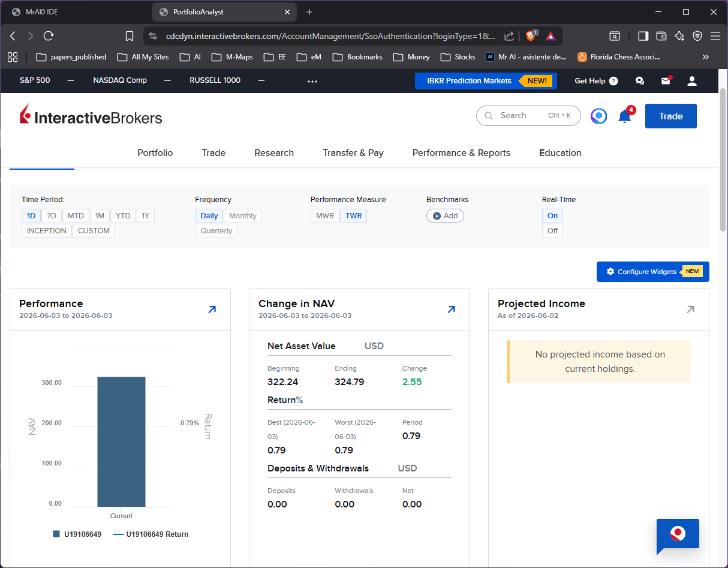Open the Transfer & Pay menu

click(353, 153)
